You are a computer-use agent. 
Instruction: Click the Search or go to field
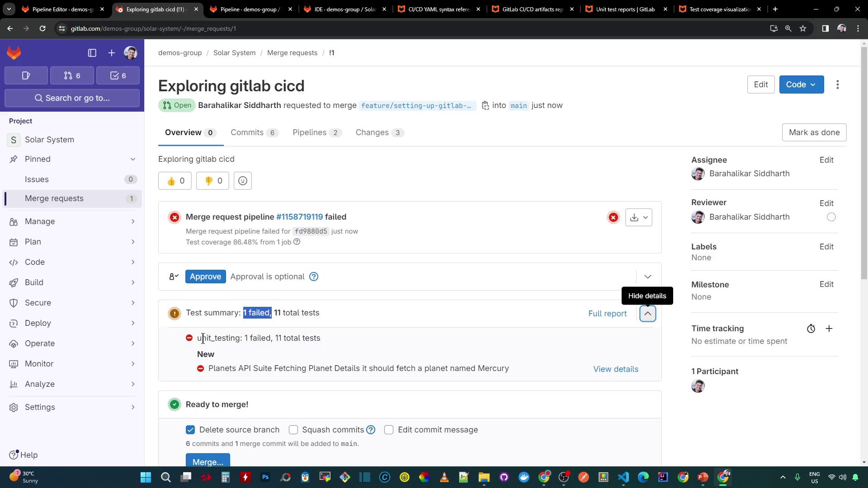[72, 98]
